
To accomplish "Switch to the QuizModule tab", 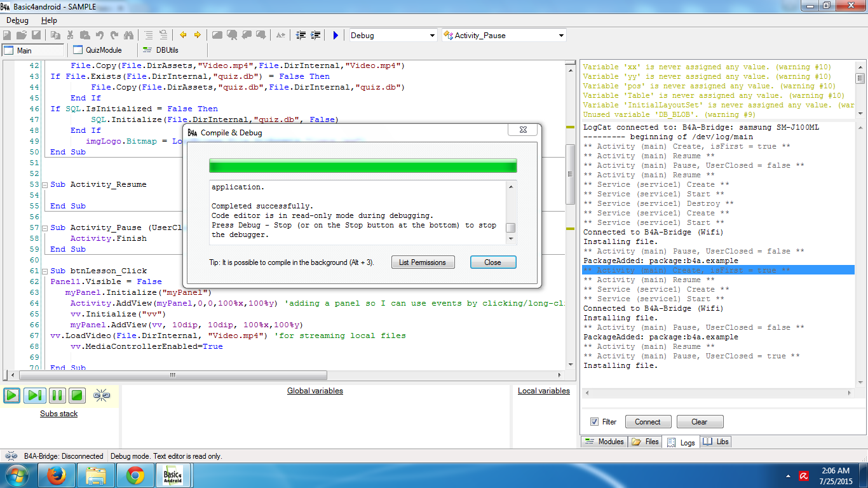I will coord(97,50).
